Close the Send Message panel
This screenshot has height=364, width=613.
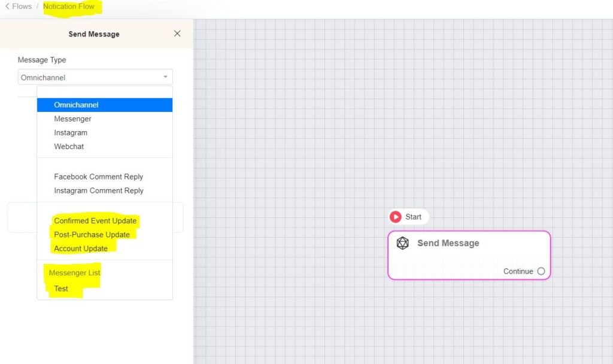point(177,34)
